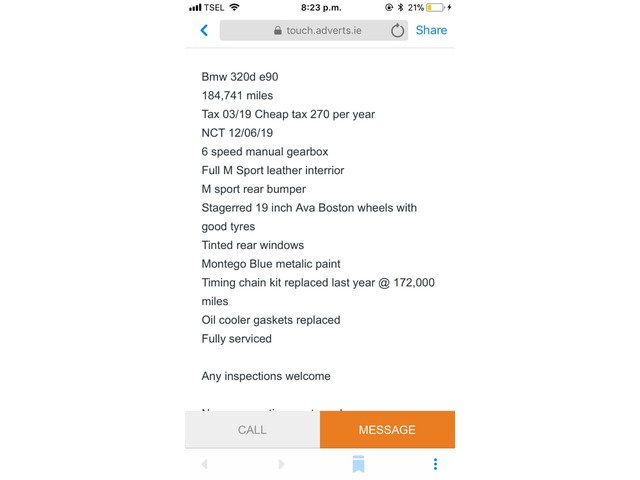Tap the battery indicator in status bar
Image resolution: width=640 pixels, height=480 pixels.
tap(435, 7)
